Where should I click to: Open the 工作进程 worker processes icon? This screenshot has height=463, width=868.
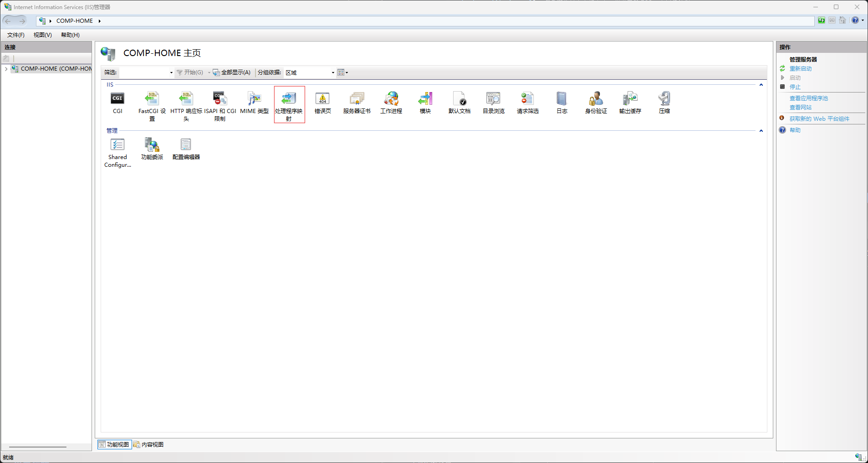(x=391, y=99)
